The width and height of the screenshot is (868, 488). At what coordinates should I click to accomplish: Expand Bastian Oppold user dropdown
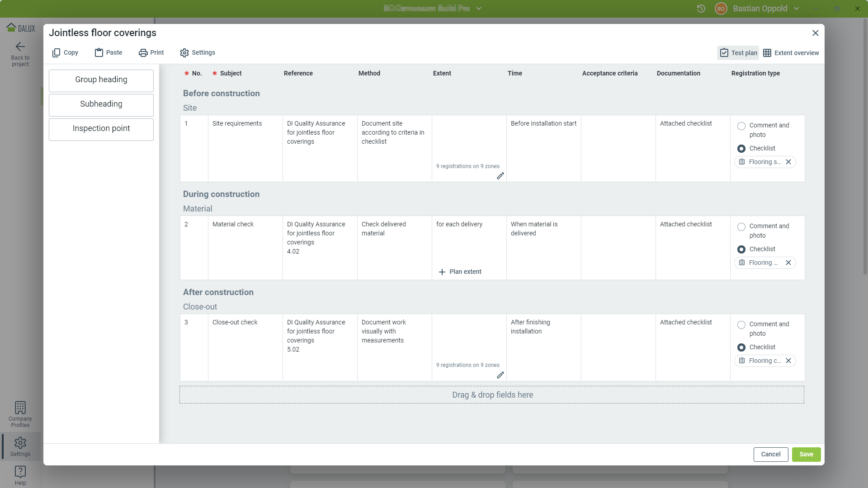(x=797, y=9)
